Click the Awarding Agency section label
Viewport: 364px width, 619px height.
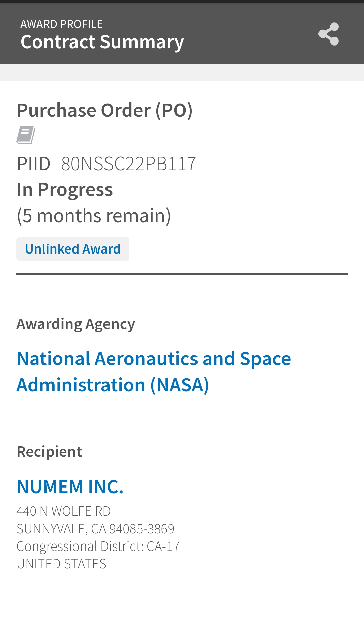76,324
